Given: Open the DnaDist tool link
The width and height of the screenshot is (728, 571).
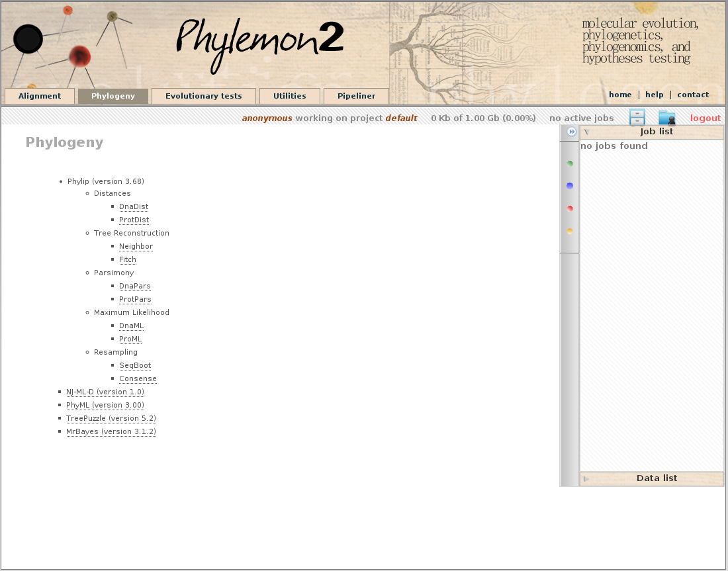Looking at the screenshot, I should coord(134,207).
